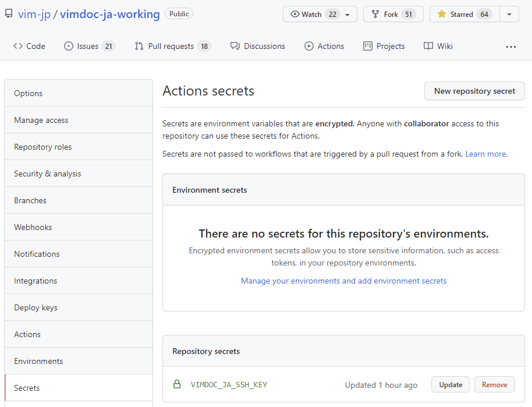Click the Actions secrets heading

point(208,91)
